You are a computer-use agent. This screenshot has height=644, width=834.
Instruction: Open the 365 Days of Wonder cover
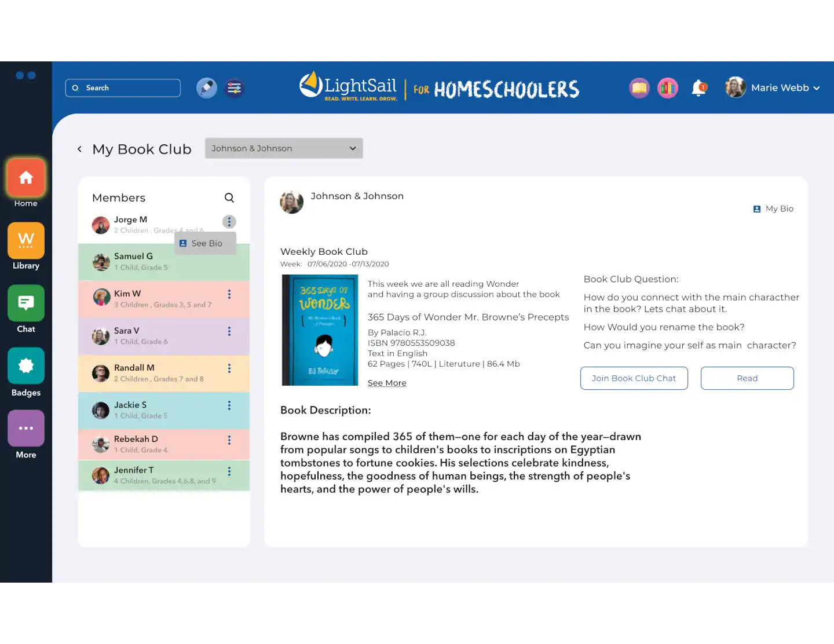[320, 330]
